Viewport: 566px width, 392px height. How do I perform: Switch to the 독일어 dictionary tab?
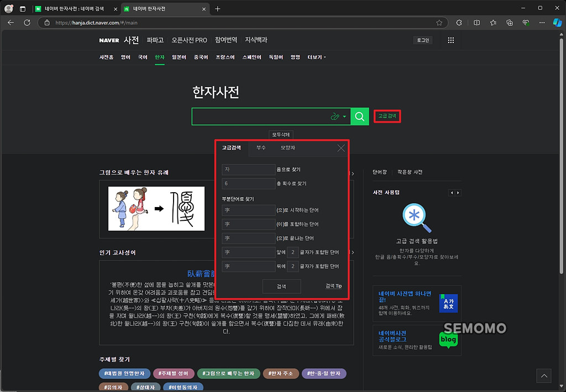[276, 57]
